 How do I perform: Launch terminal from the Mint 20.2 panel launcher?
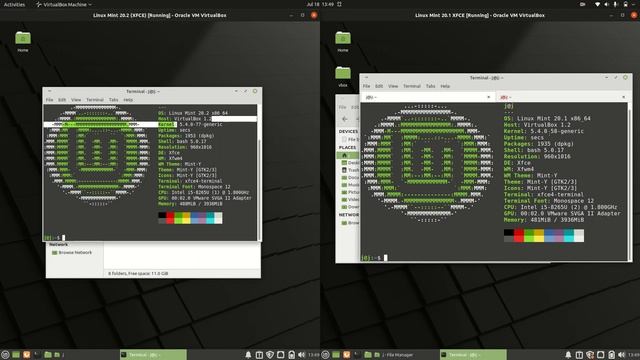pyautogui.click(x=37, y=355)
